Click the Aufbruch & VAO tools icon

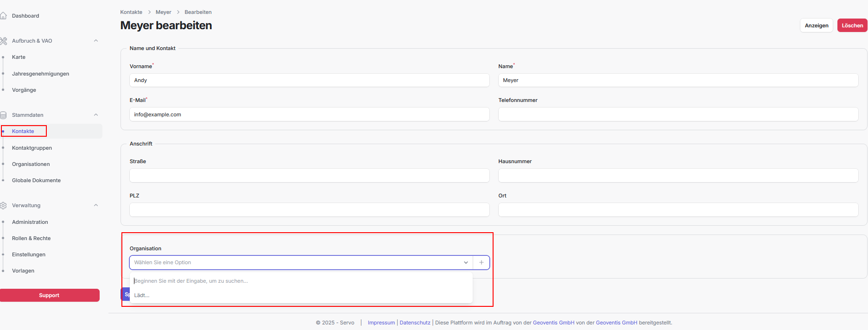3,41
